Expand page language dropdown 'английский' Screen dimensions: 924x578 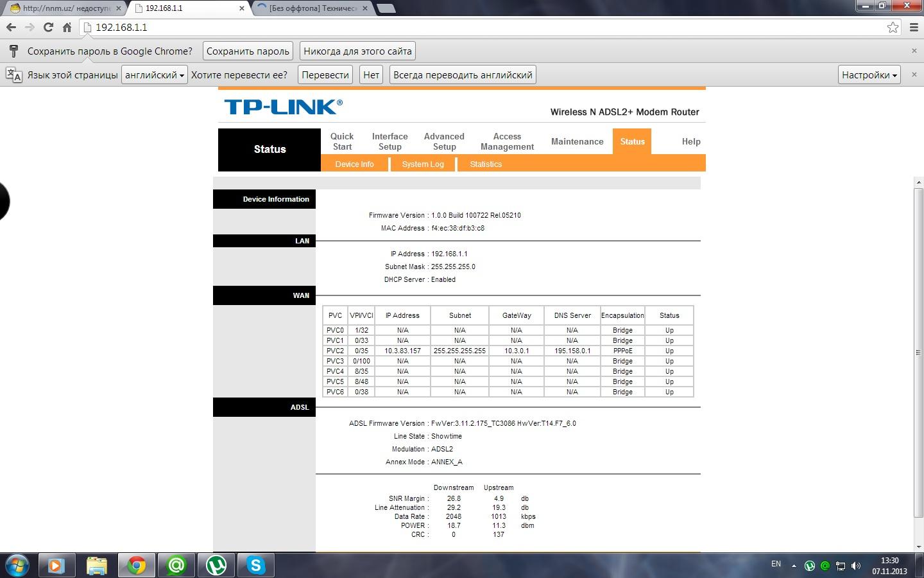click(154, 75)
